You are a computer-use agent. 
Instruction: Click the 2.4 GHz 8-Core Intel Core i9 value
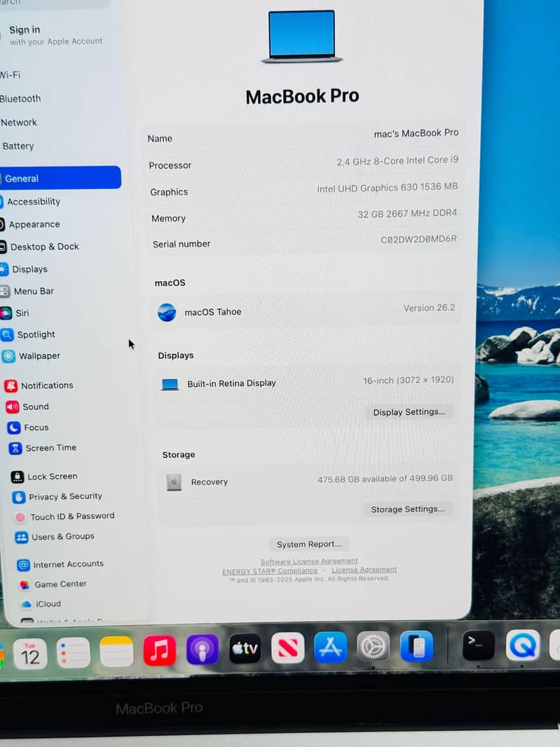pyautogui.click(x=397, y=161)
